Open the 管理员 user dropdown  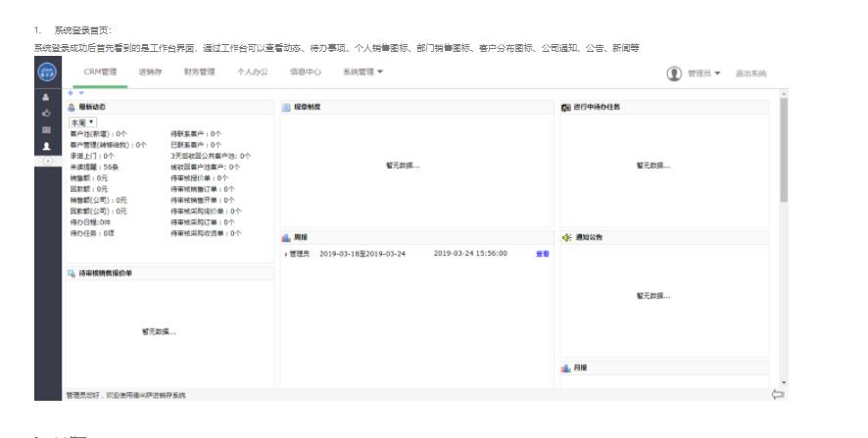pyautogui.click(x=704, y=73)
